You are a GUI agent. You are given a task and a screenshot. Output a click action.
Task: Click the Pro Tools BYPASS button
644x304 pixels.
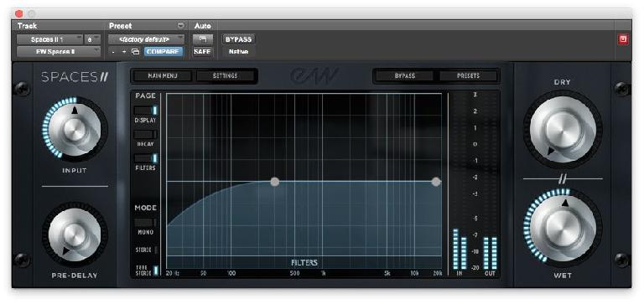pos(239,39)
